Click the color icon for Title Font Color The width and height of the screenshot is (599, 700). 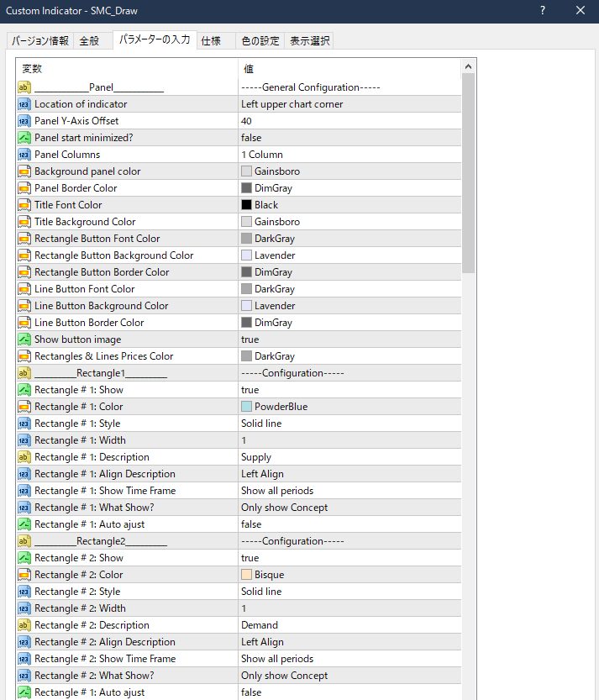(x=24, y=205)
